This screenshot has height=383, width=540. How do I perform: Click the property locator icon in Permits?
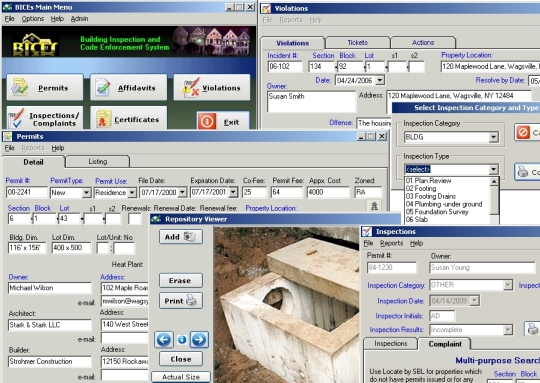coord(374,205)
